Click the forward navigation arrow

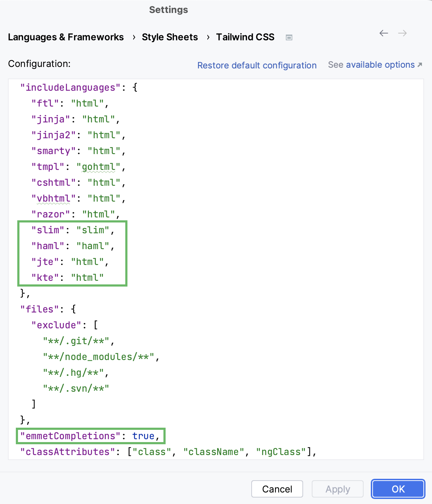[403, 33]
